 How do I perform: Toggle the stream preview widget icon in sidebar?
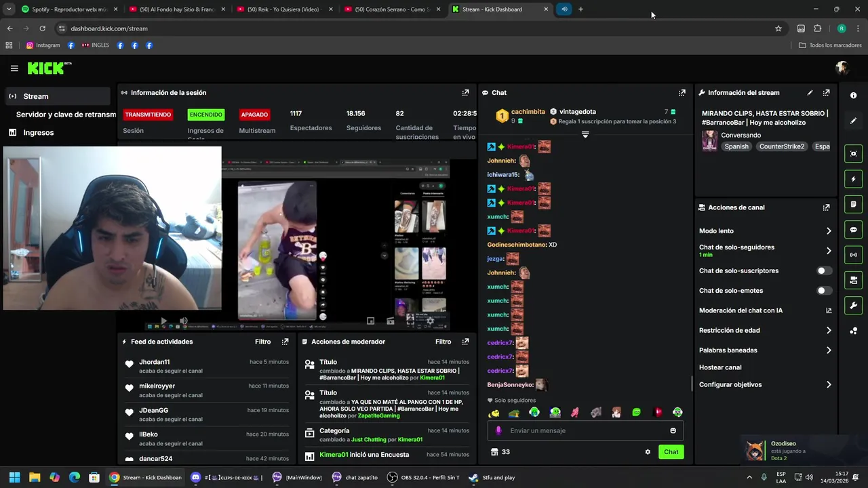pos(853,154)
